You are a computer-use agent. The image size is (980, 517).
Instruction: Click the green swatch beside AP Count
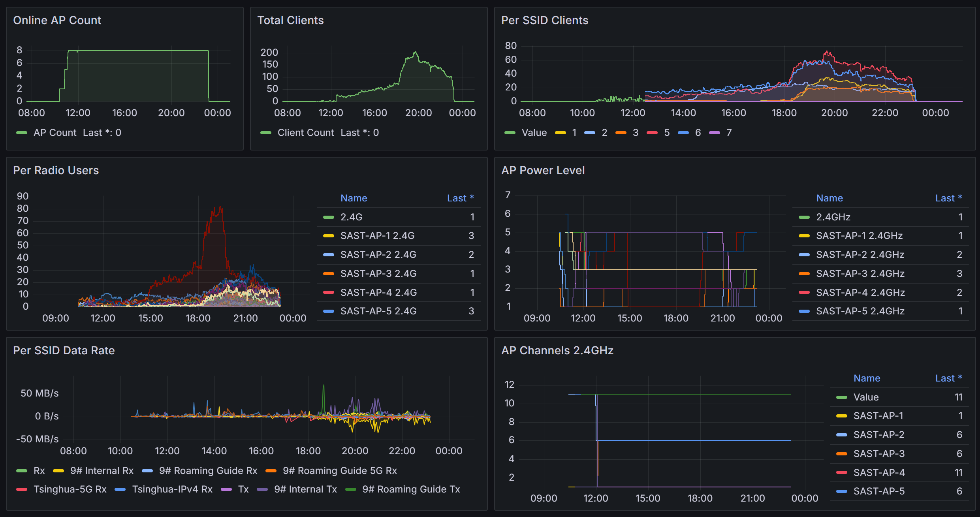click(22, 133)
